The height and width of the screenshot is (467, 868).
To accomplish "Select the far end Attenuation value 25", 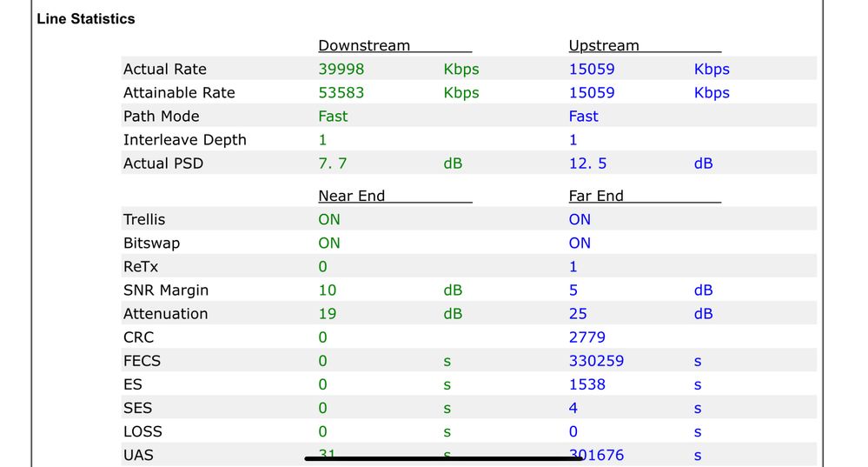I will pos(578,314).
